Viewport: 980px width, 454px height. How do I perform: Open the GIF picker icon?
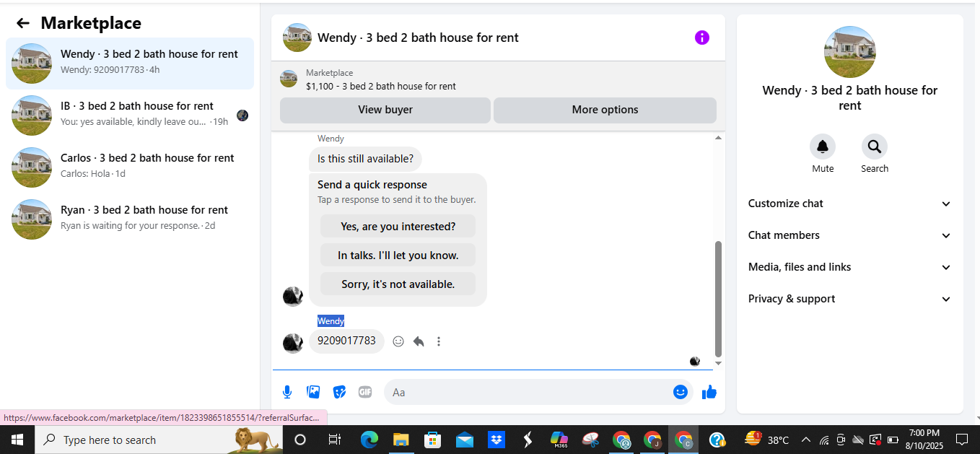[365, 392]
